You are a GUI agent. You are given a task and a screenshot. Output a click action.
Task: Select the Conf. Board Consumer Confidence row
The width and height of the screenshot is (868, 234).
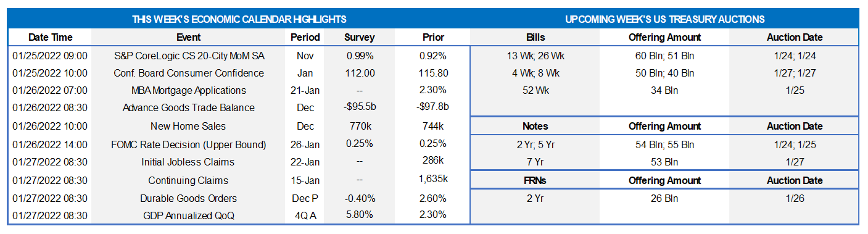coord(239,73)
